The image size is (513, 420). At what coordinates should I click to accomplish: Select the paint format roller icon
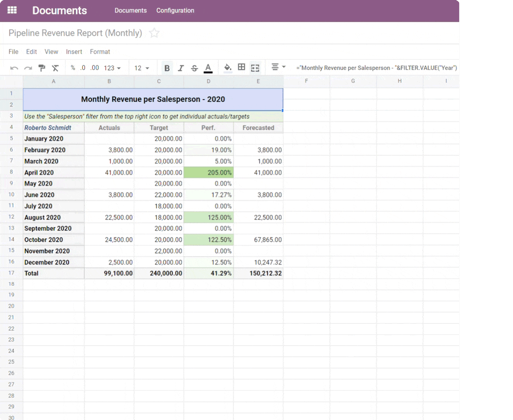point(42,68)
